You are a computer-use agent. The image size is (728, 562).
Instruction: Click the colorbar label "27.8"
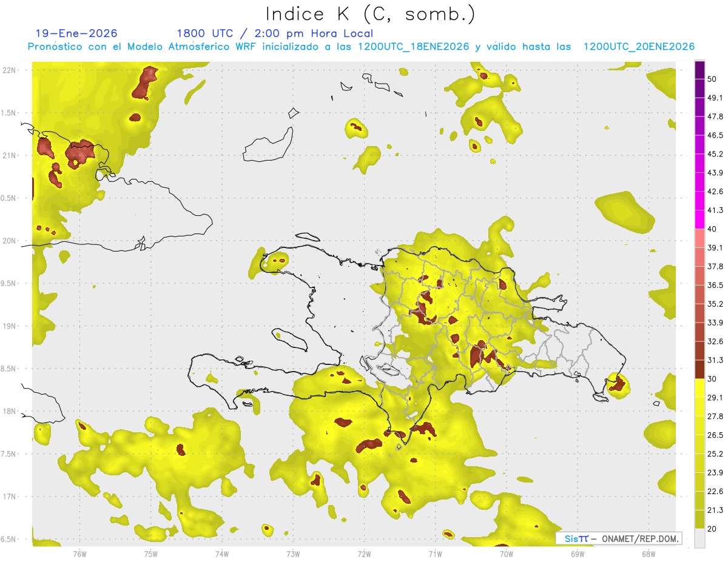click(715, 416)
